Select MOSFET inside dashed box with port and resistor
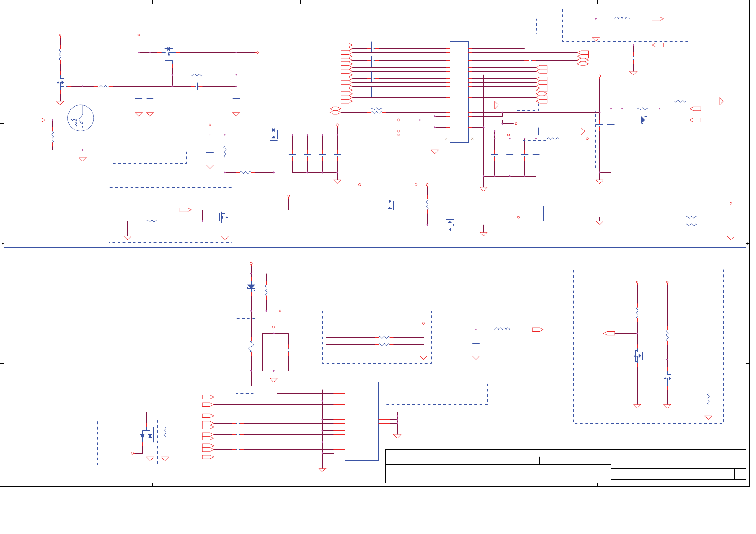The width and height of the screenshot is (756, 534). point(223,217)
